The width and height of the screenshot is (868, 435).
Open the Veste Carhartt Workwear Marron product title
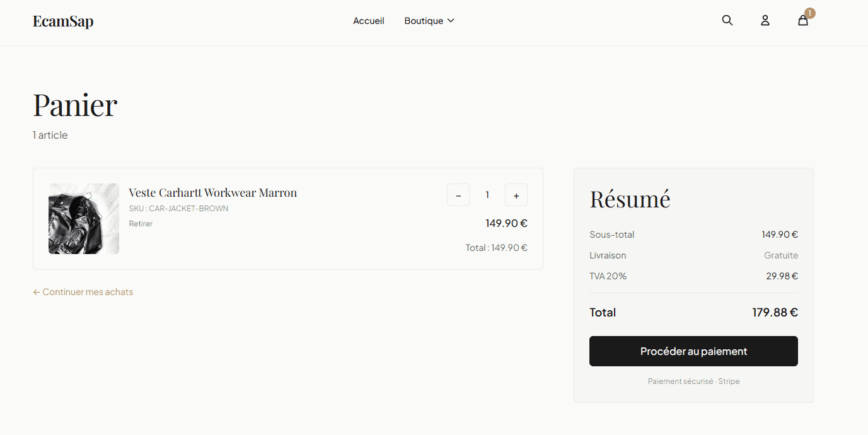coord(212,192)
